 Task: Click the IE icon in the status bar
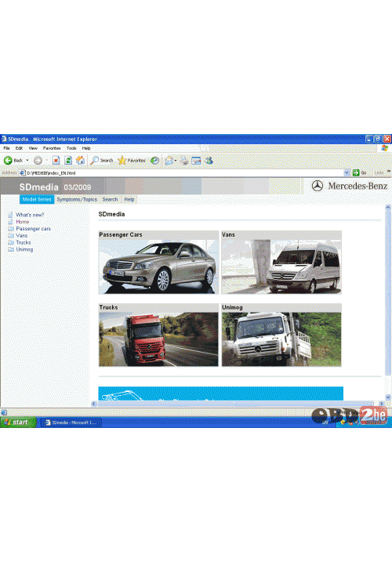tap(4, 412)
